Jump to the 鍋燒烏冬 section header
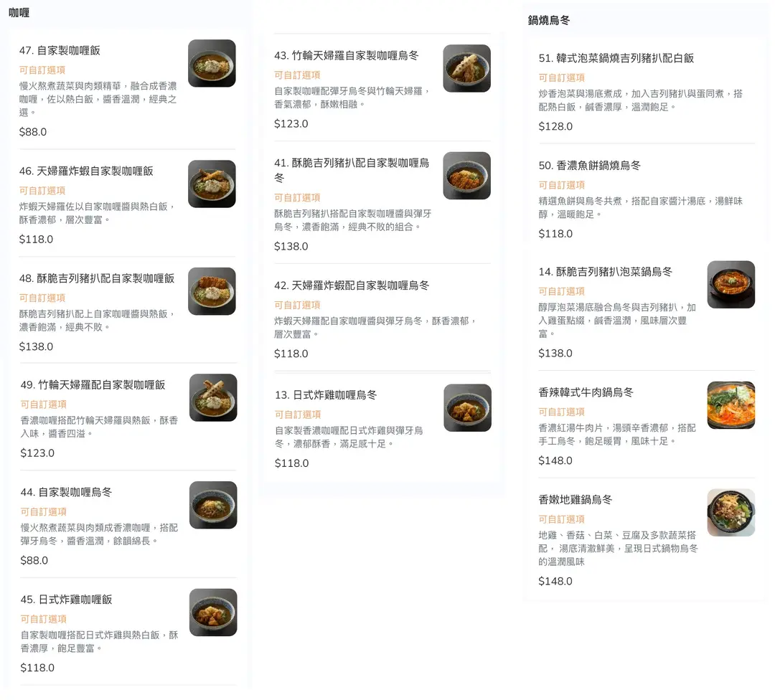The height and width of the screenshot is (700, 775). [x=548, y=20]
